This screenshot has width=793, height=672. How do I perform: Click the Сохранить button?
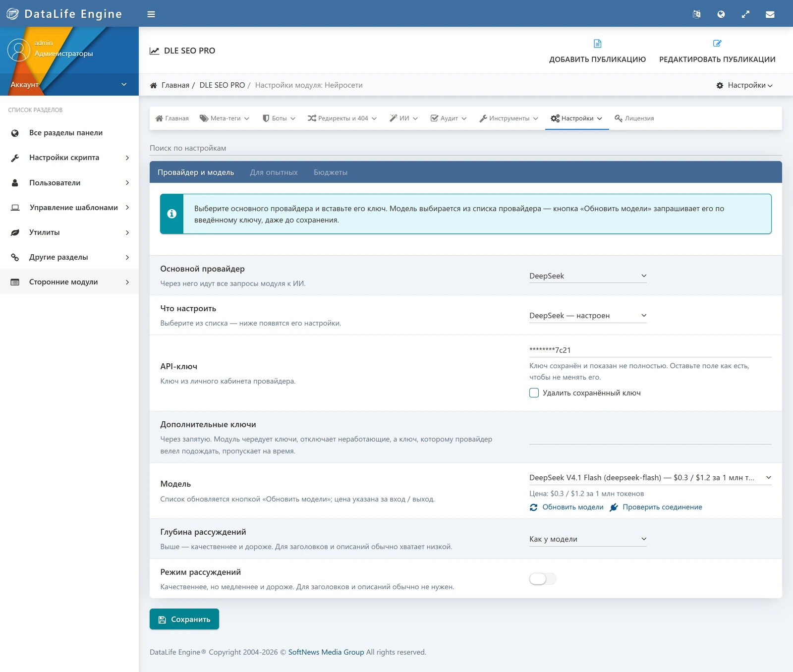pyautogui.click(x=184, y=619)
